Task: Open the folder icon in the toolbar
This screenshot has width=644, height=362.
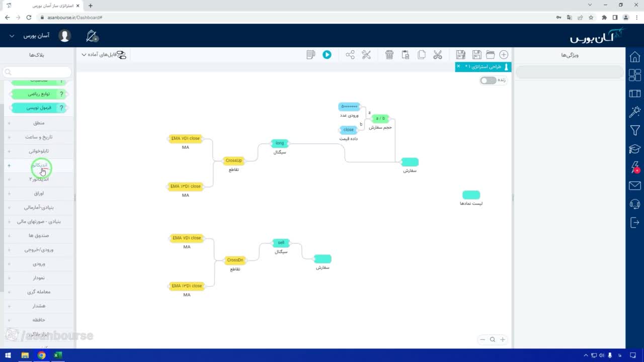Action: [x=490, y=55]
